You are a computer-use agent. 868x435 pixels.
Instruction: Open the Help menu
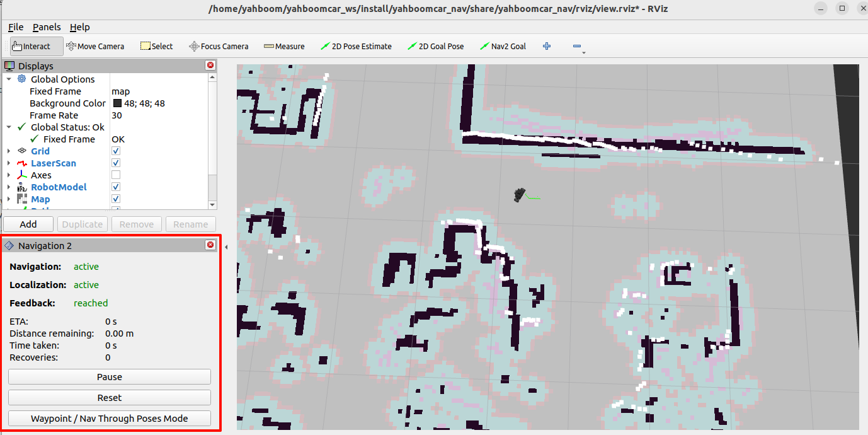coord(80,27)
